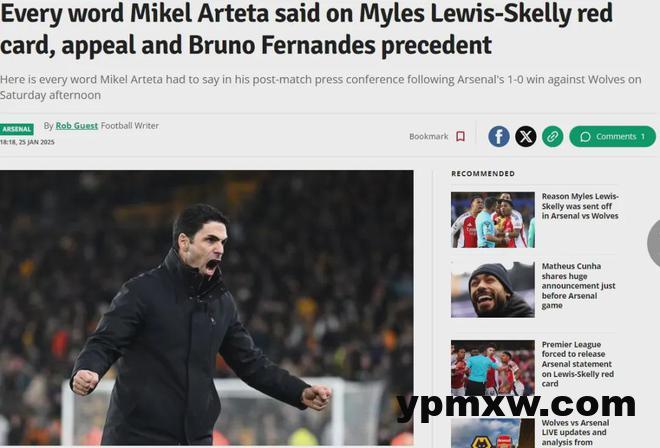Select the speech bubble icon in Comments
Image resolution: width=660 pixels, height=448 pixels.
pos(585,137)
